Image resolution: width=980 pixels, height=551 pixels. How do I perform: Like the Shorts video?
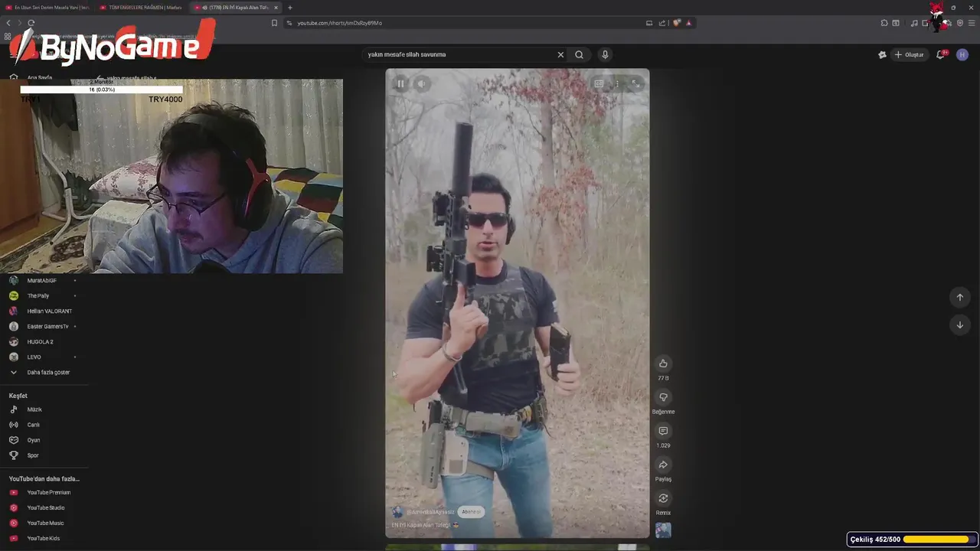coord(663,364)
